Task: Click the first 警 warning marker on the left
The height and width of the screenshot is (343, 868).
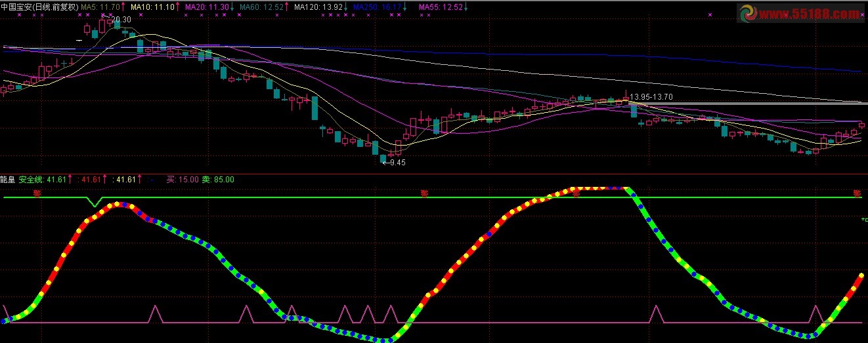Action: [x=37, y=193]
